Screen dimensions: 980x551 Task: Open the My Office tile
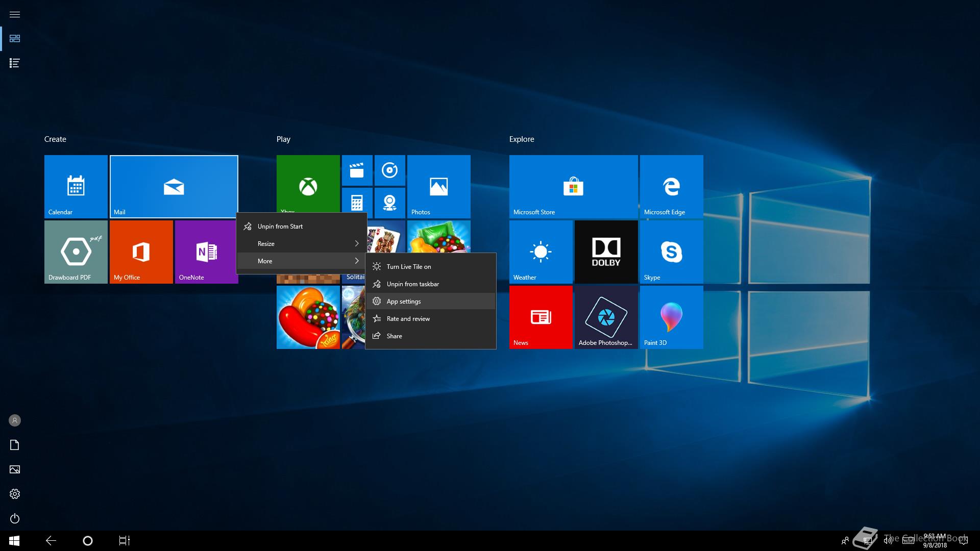tap(141, 252)
